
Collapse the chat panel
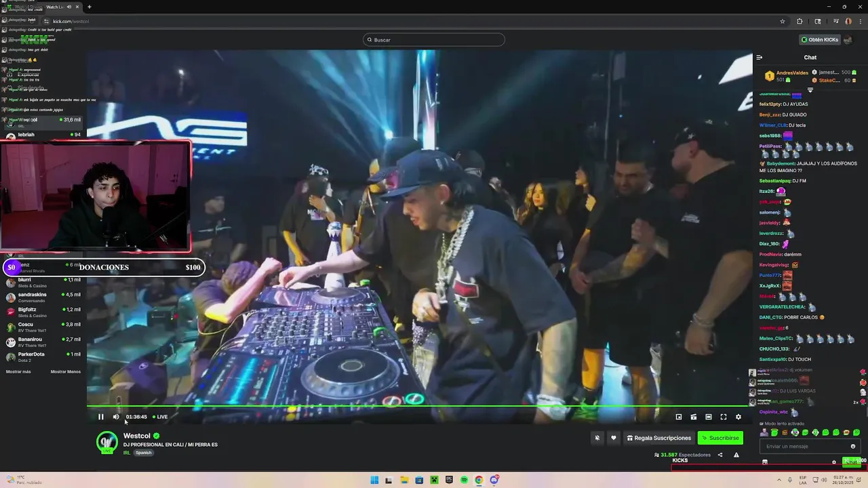(759, 58)
